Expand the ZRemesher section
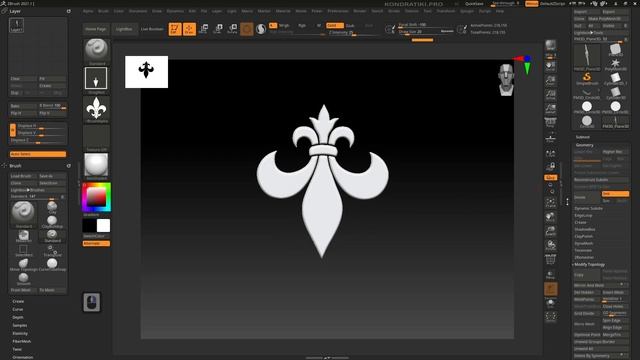 pyautogui.click(x=584, y=258)
